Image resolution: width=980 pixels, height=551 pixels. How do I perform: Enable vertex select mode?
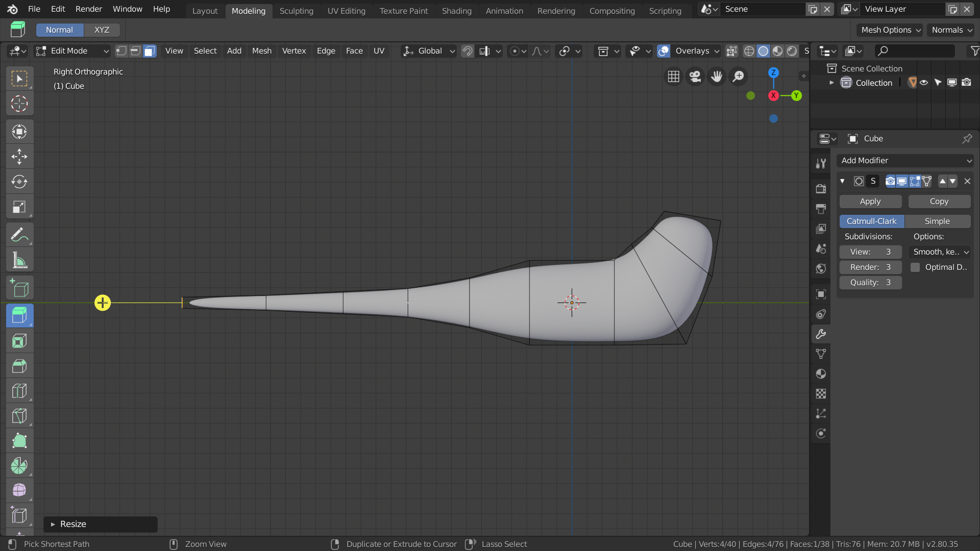coord(121,51)
